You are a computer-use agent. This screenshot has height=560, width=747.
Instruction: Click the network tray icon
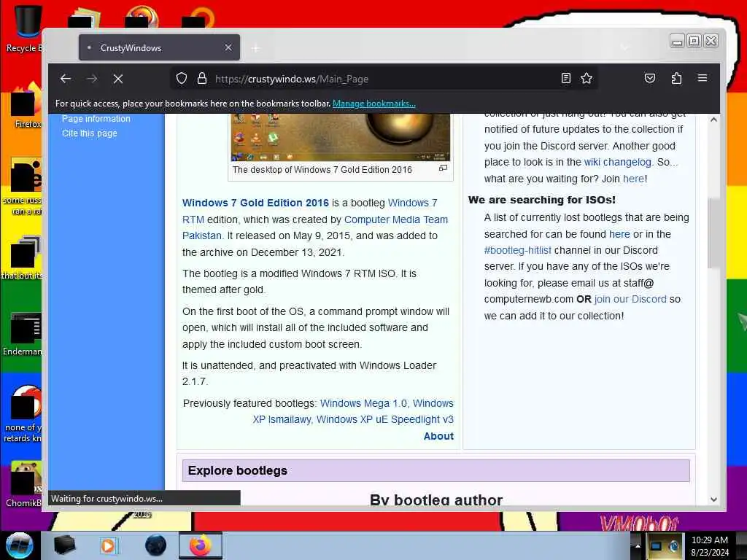657,545
